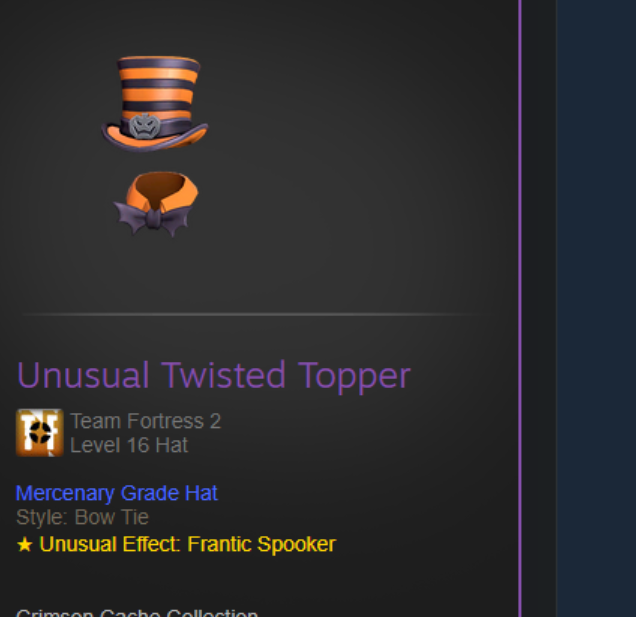Click the striped orange top hat crown
This screenshot has height=617, width=636.
coord(158,87)
